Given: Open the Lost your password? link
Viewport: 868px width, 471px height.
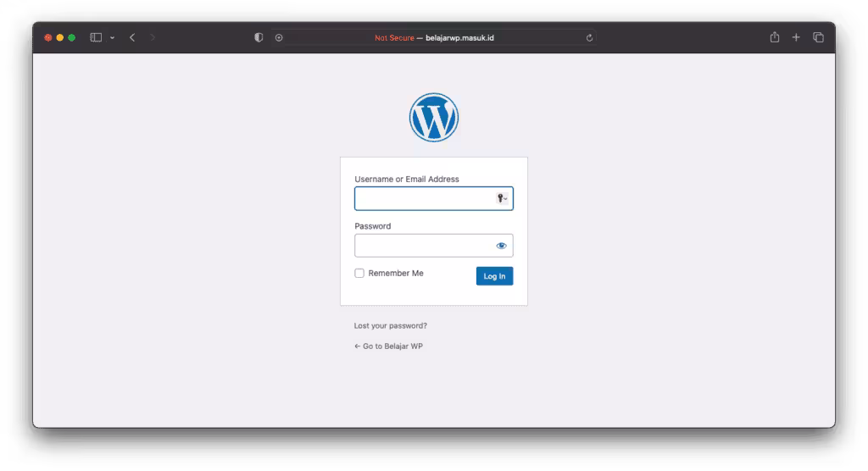Looking at the screenshot, I should point(390,325).
